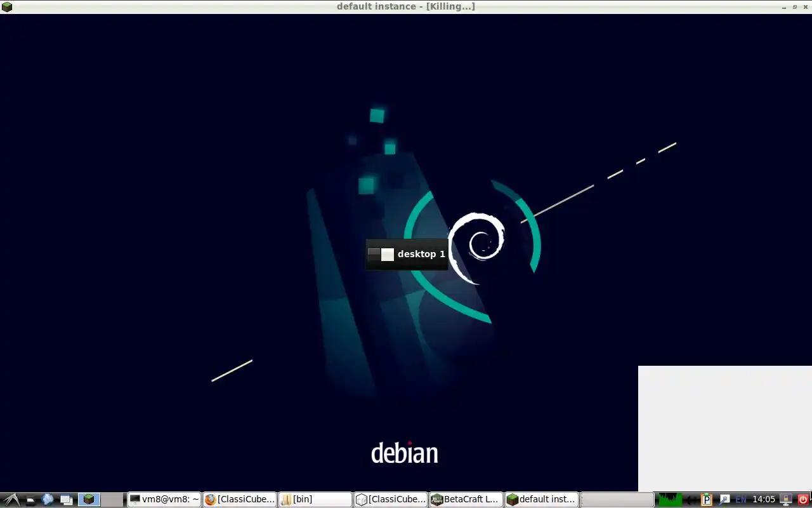Screen dimensions: 812x508
Task: Click the red power logout button
Action: click(803, 500)
